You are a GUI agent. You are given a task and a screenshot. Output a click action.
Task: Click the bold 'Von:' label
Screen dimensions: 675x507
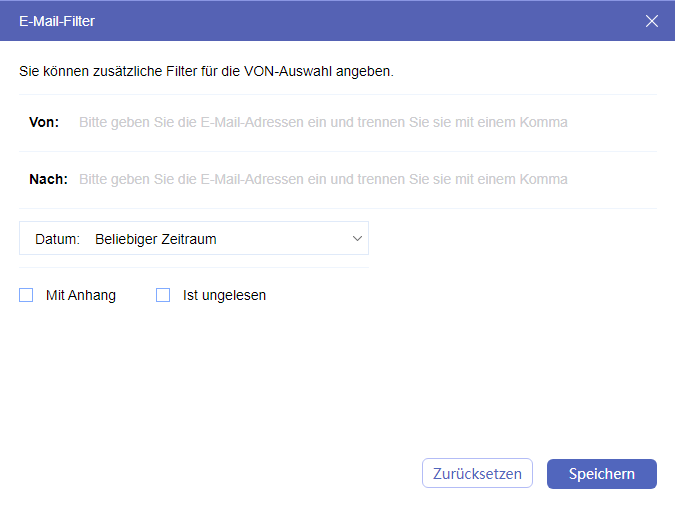[x=44, y=123]
